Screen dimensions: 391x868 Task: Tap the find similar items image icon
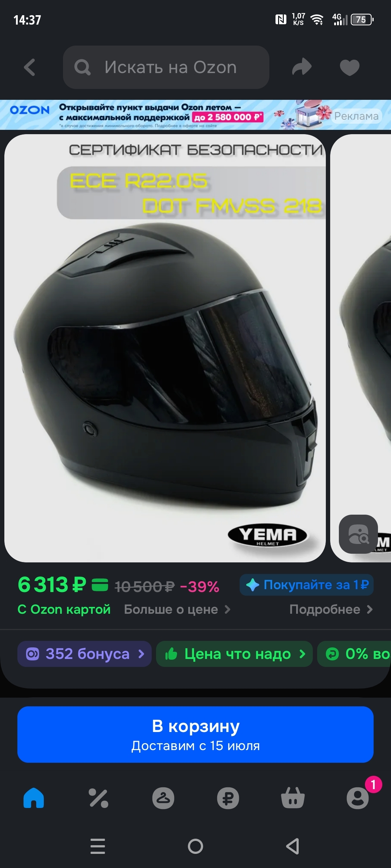[x=358, y=534]
